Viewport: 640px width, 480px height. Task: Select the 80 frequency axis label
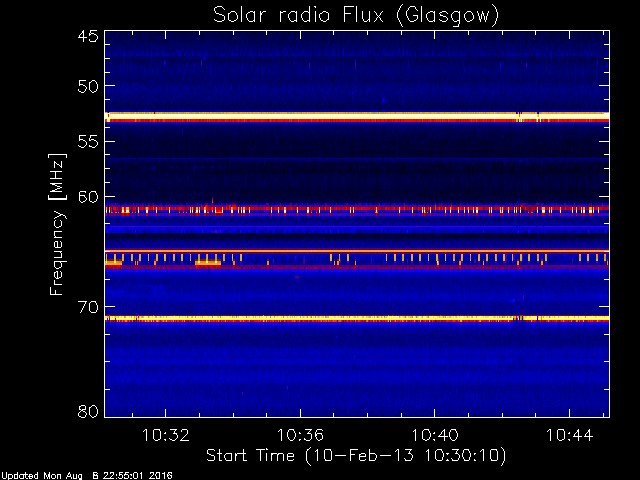pyautogui.click(x=88, y=411)
